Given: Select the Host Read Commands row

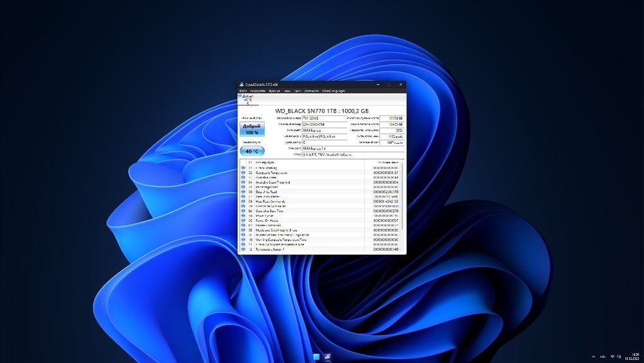Looking at the screenshot, I should (x=320, y=201).
